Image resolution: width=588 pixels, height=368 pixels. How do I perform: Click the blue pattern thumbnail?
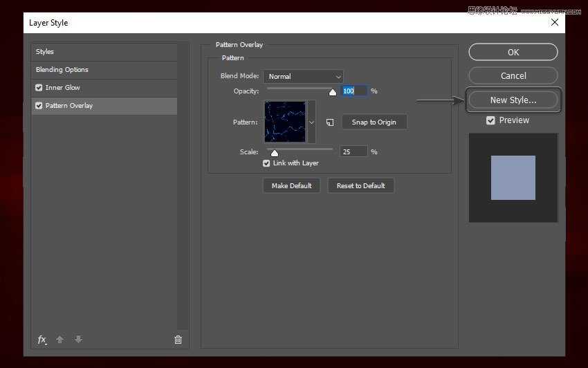pyautogui.click(x=284, y=122)
